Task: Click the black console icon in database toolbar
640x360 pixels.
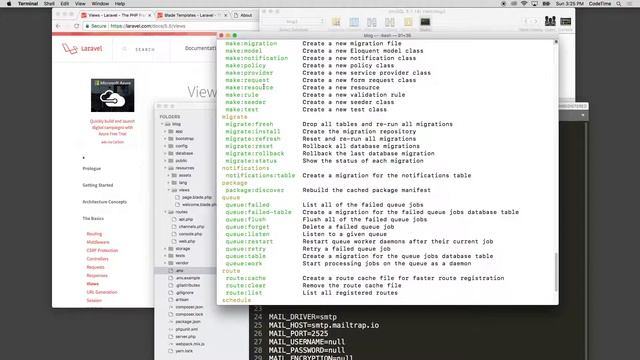Action: click(425, 22)
